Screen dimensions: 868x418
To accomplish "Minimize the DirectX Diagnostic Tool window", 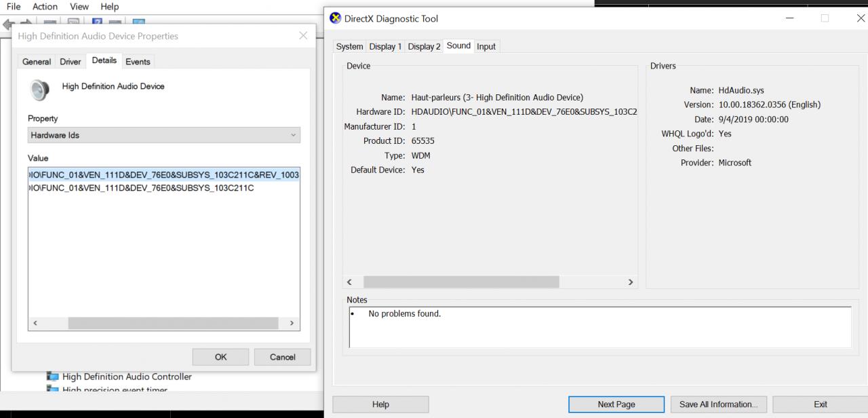I will point(789,18).
